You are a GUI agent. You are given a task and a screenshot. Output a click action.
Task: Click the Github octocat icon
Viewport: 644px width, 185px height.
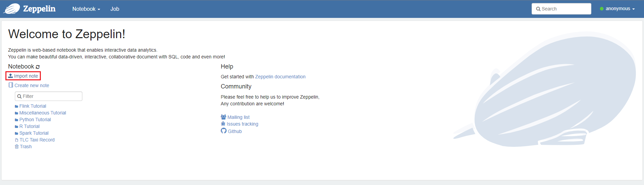[x=224, y=131]
